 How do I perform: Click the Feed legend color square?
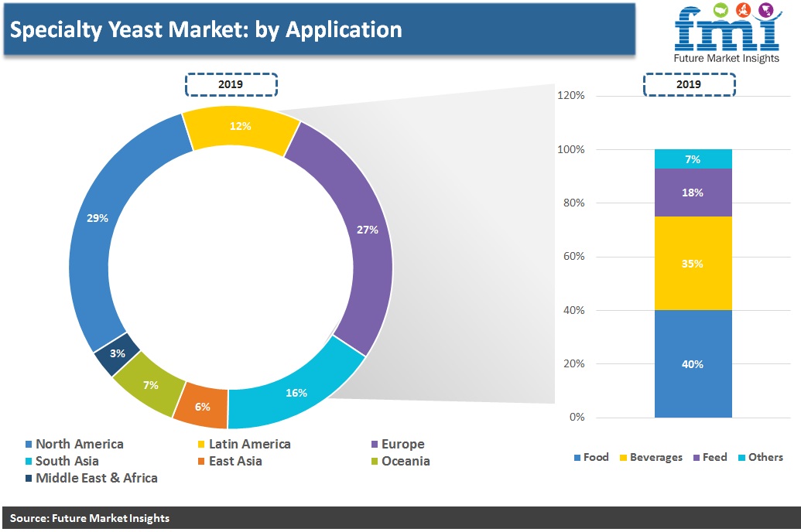tap(697, 458)
